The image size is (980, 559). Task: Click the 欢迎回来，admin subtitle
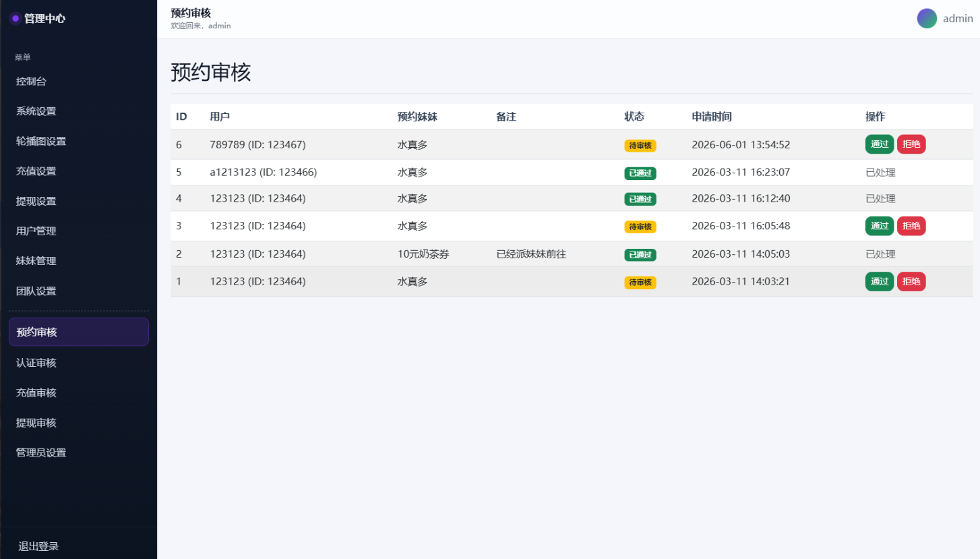(201, 26)
